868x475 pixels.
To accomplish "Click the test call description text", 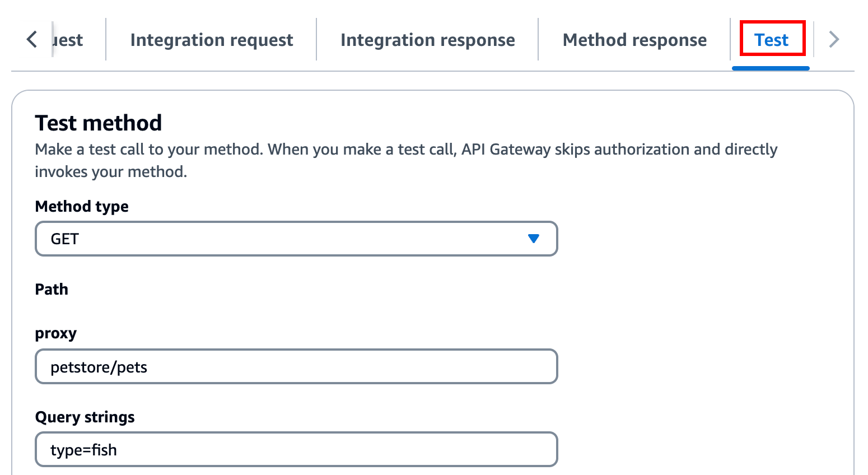I will tap(405, 150).
